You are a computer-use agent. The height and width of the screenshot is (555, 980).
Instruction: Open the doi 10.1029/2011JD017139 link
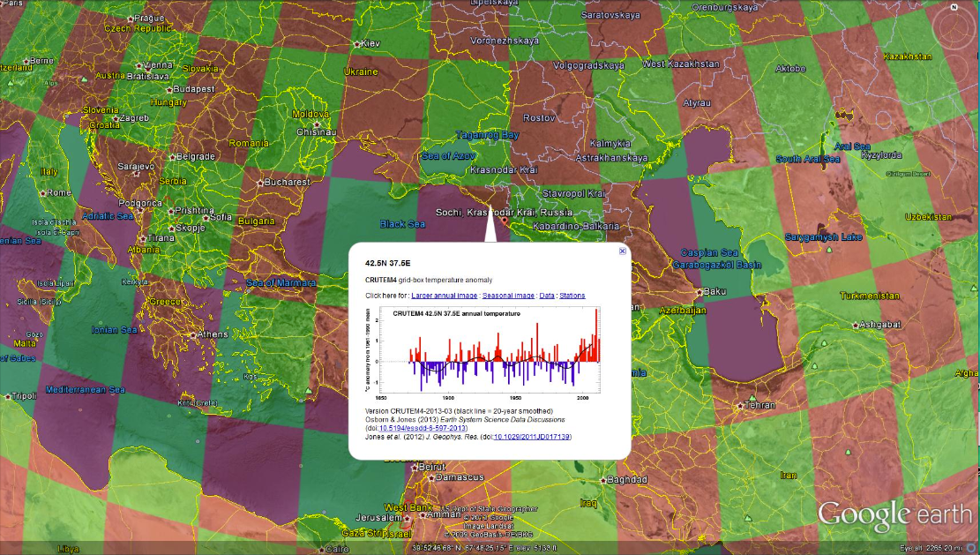click(532, 437)
